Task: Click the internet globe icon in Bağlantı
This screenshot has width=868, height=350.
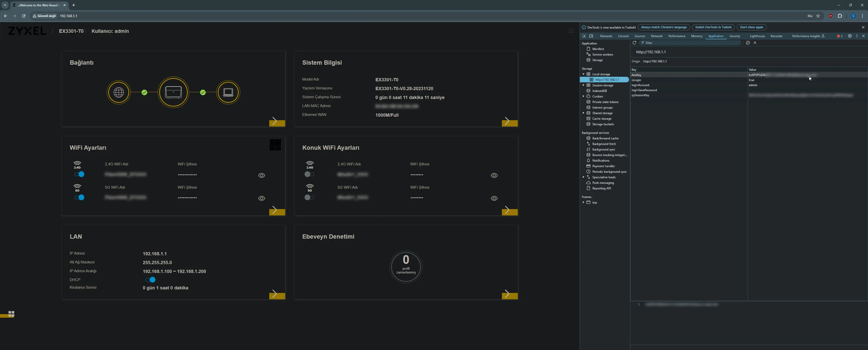Action: pyautogui.click(x=119, y=92)
